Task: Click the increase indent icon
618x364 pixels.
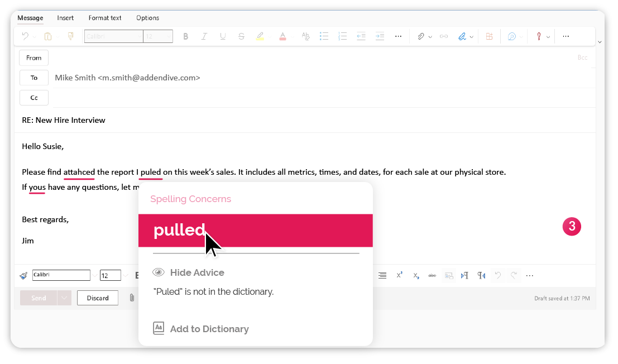Action: tap(380, 36)
